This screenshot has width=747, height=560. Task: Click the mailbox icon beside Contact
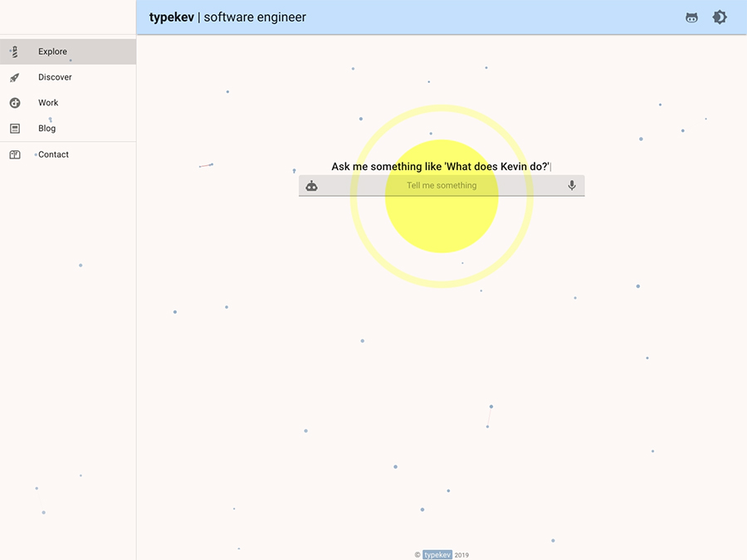[14, 154]
